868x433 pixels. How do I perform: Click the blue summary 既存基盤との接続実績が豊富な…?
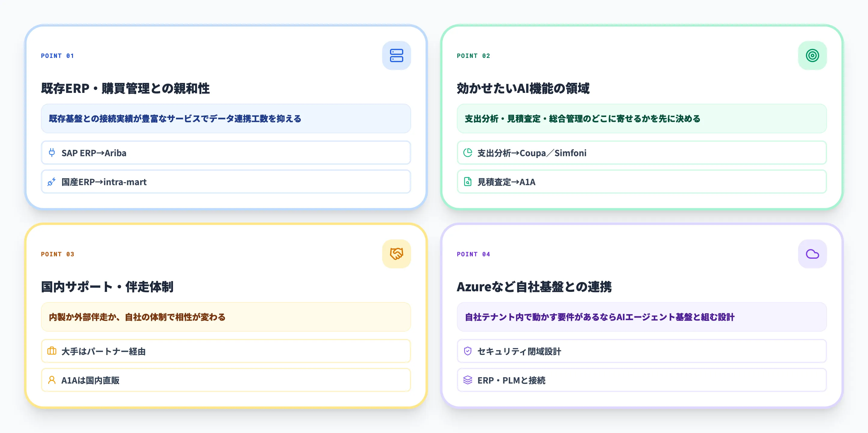click(x=226, y=119)
